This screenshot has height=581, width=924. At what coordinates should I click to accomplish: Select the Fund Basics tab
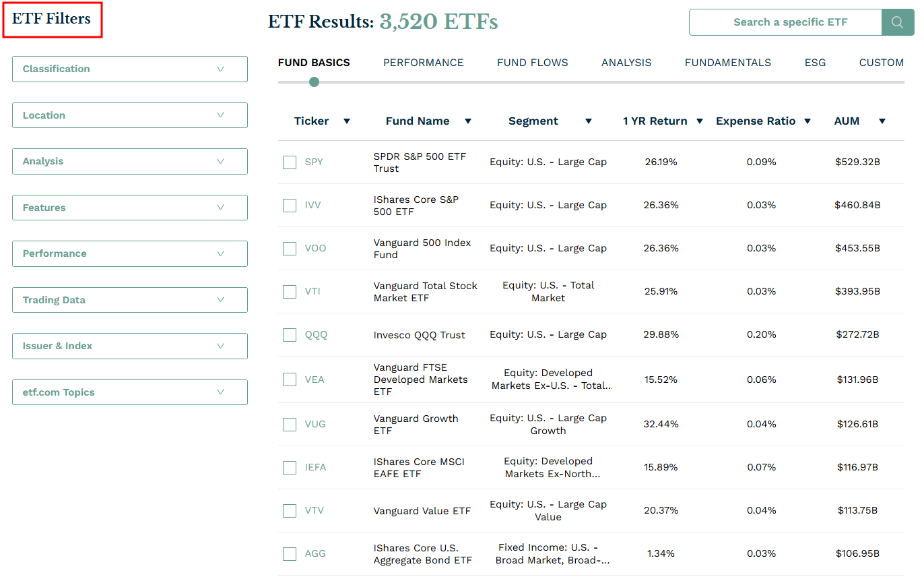314,63
